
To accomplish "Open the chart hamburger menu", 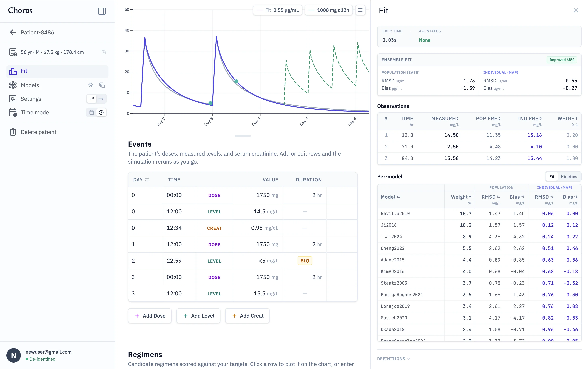I will click(x=360, y=10).
